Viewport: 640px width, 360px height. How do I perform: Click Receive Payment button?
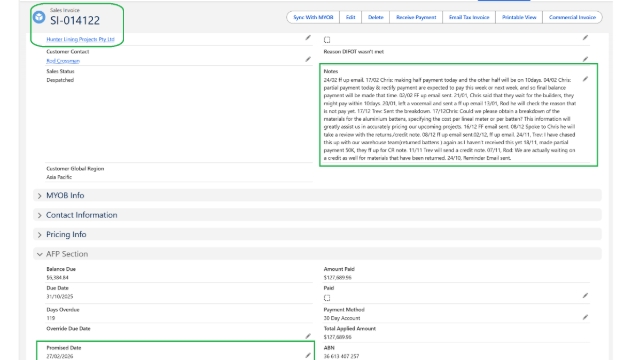[416, 17]
